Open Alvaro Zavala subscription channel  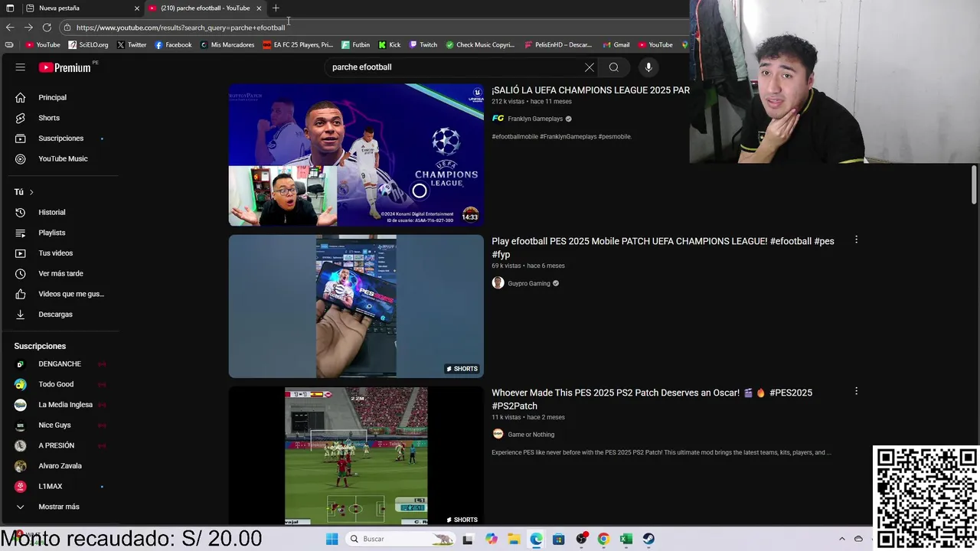pos(60,466)
